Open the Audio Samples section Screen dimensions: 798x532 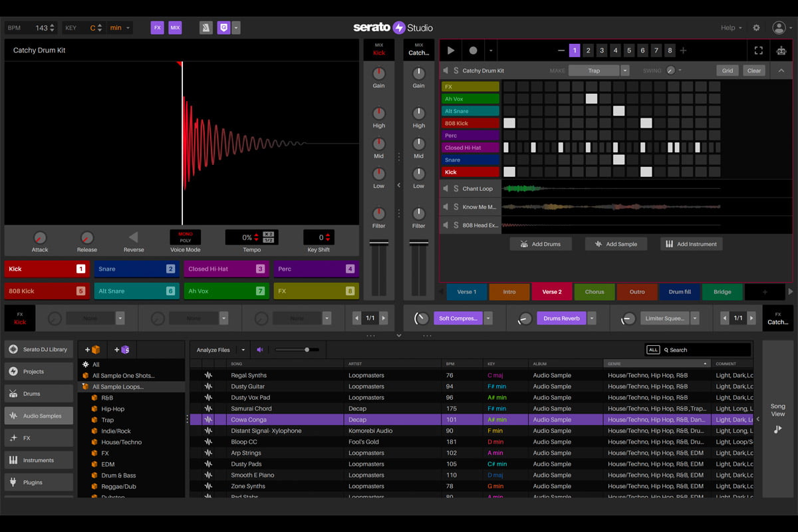pyautogui.click(x=39, y=416)
